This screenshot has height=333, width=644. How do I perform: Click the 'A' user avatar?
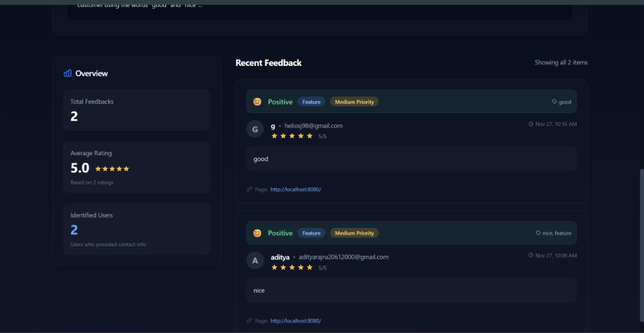coord(255,260)
